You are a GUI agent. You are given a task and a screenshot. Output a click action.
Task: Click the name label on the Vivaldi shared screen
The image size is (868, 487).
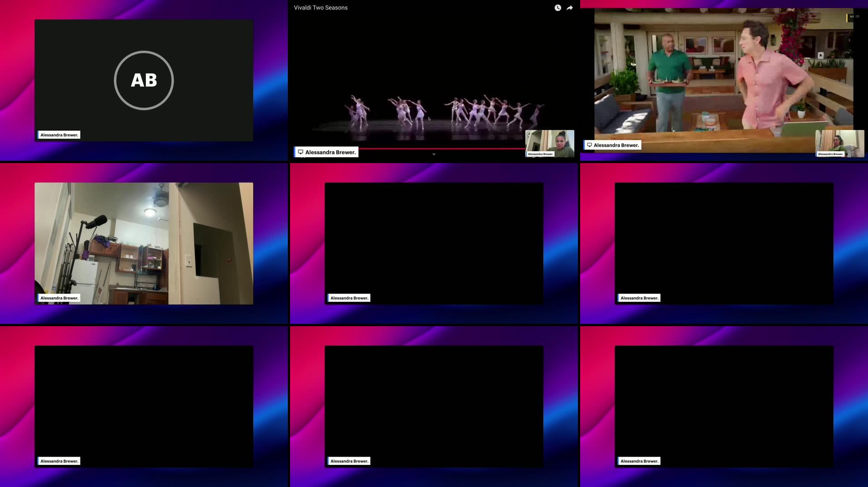[x=326, y=152]
